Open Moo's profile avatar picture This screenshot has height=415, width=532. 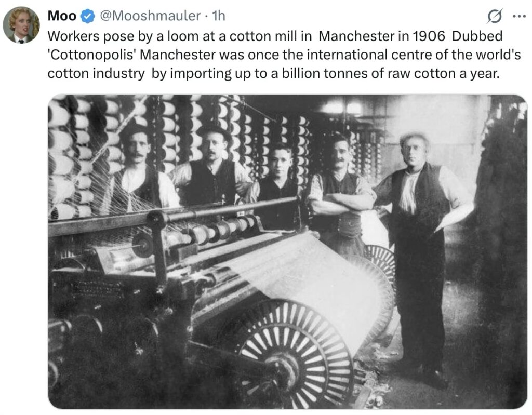tap(21, 25)
